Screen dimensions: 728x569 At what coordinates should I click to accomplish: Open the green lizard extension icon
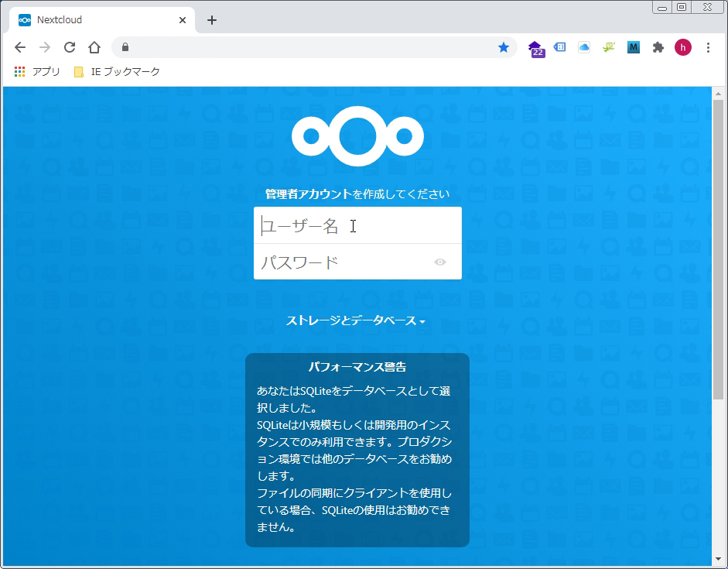[x=609, y=47]
